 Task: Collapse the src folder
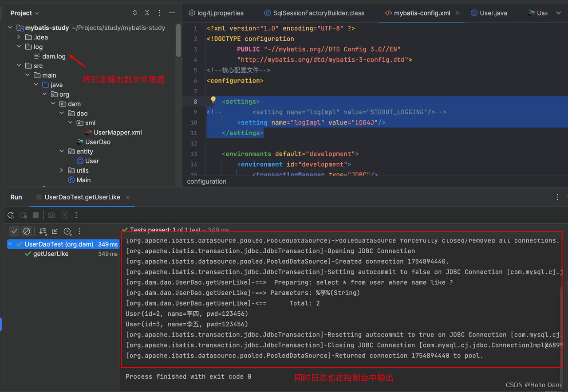[x=19, y=66]
